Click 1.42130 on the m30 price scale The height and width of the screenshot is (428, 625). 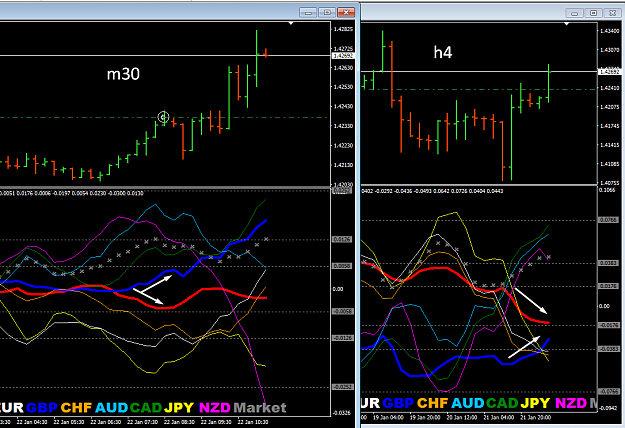[x=343, y=165]
